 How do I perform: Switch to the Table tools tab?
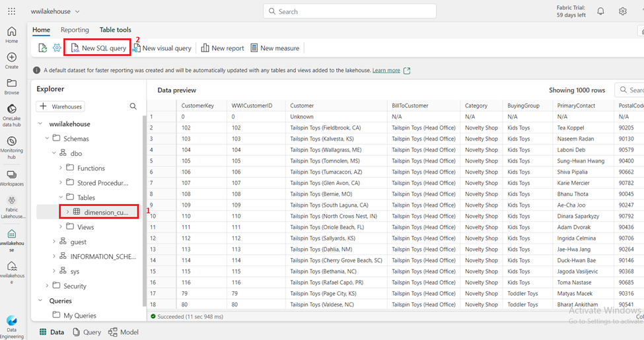click(x=116, y=30)
